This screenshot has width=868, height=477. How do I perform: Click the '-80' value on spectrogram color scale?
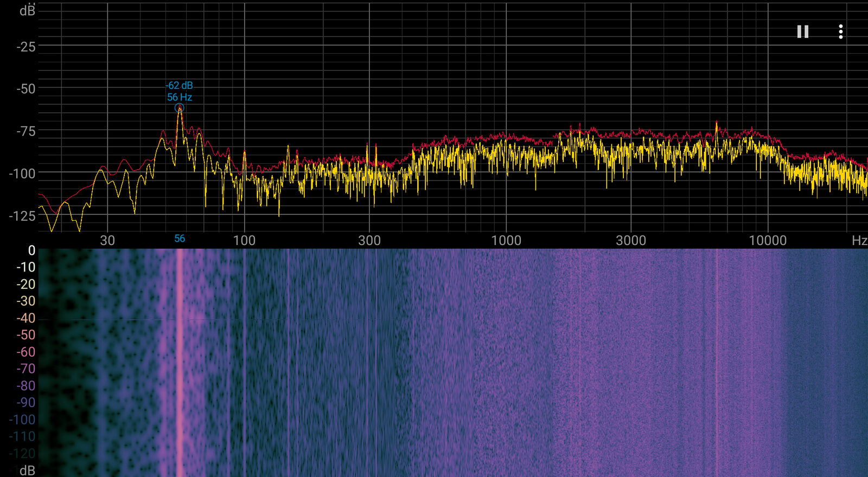[26, 386]
